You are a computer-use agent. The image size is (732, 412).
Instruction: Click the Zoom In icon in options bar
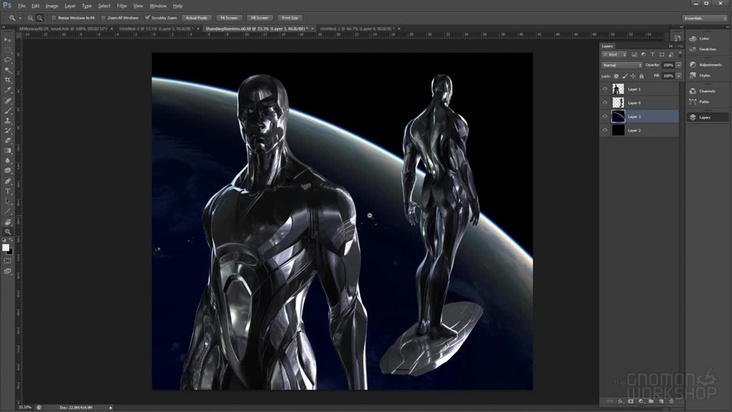click(x=30, y=18)
